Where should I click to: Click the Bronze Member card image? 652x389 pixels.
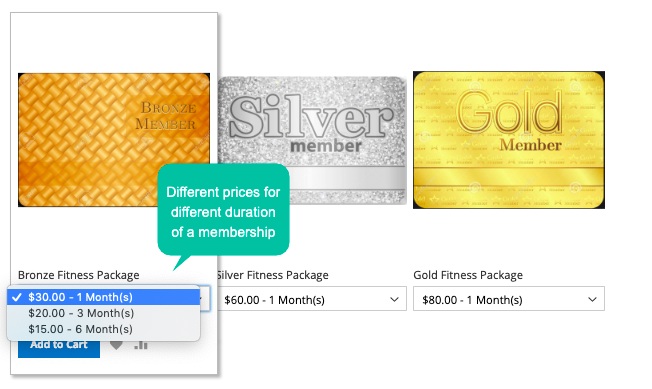point(114,140)
